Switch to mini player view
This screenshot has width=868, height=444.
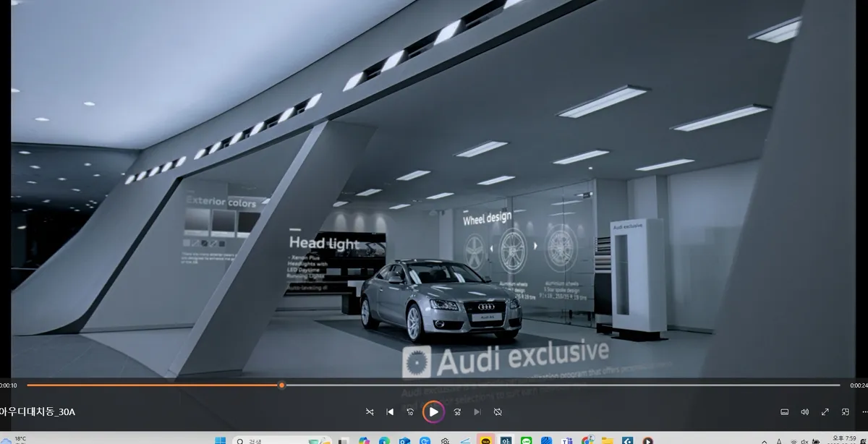tap(845, 411)
